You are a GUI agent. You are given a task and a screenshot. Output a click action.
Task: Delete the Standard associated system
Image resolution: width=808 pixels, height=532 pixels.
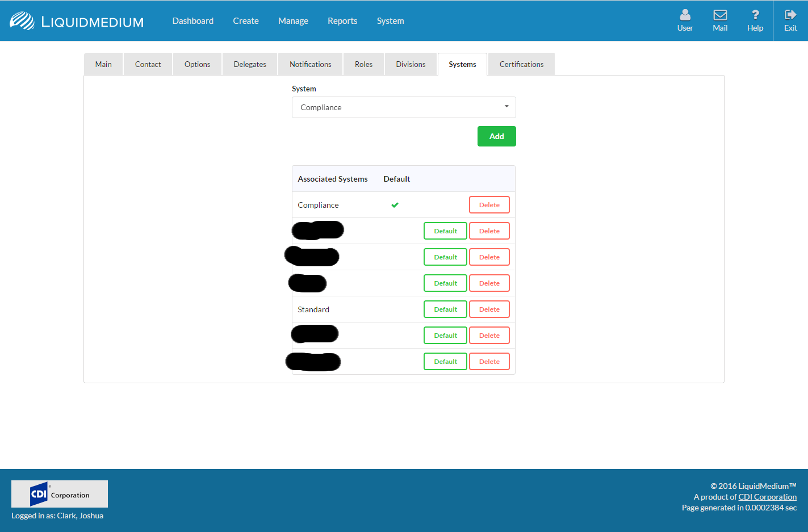(489, 309)
